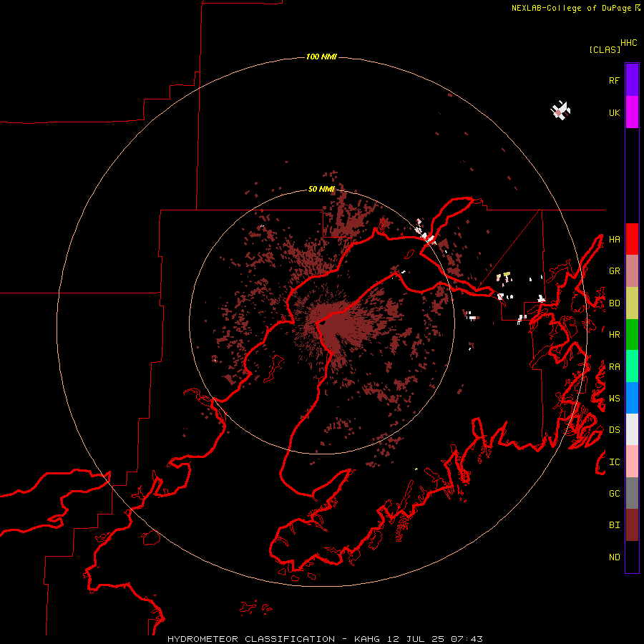Click the IC legend label
Image resolution: width=644 pixels, height=644 pixels.
(614, 462)
